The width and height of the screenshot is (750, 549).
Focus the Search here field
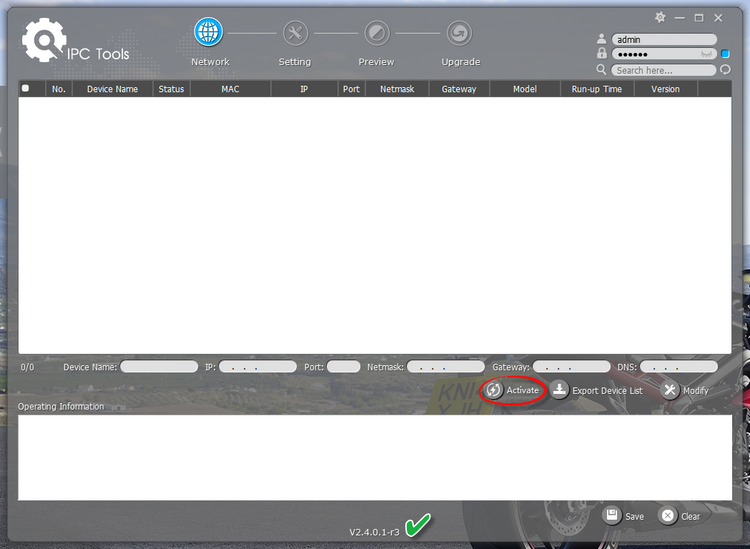coord(663,70)
